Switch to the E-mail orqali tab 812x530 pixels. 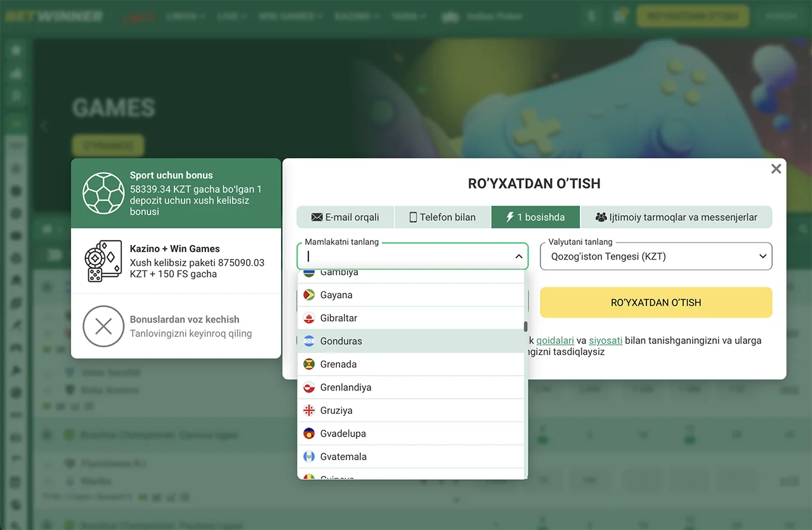(345, 217)
